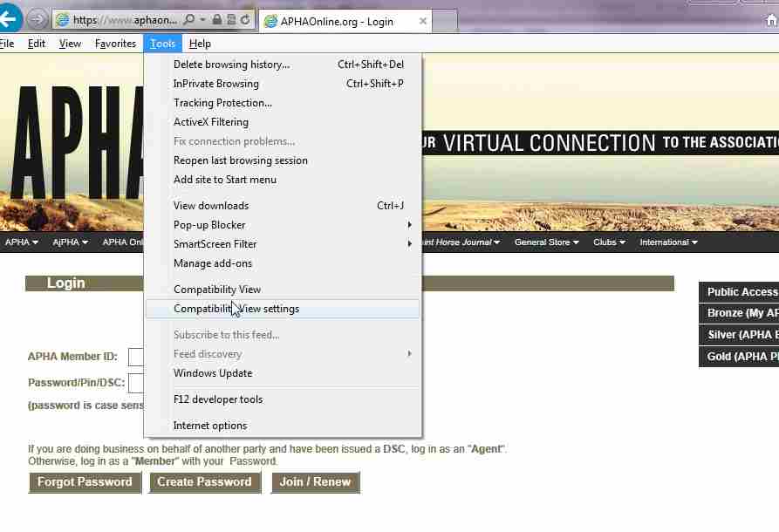779x532 pixels.
Task: Open the View menu
Action: 70,44
